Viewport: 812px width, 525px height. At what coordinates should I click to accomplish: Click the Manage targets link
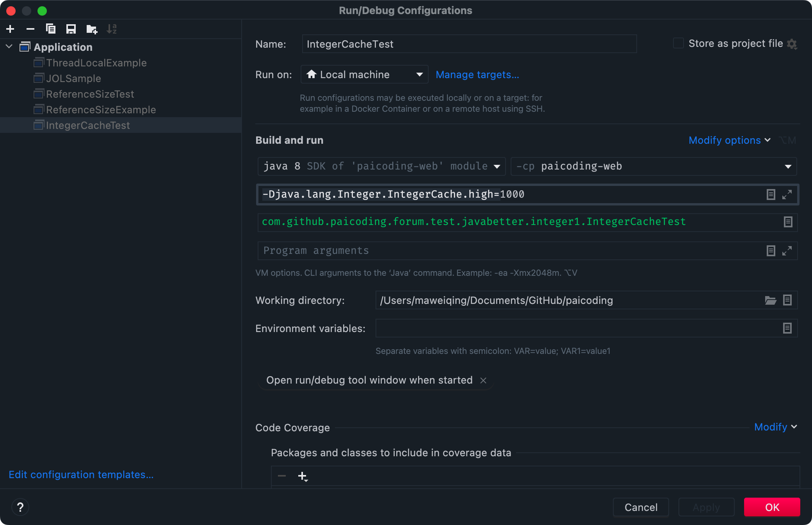point(477,75)
